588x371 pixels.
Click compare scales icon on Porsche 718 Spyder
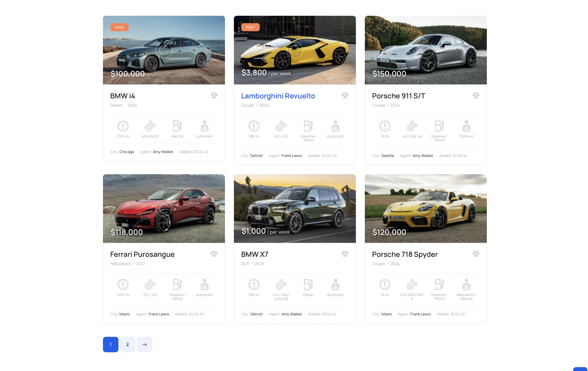click(476, 254)
